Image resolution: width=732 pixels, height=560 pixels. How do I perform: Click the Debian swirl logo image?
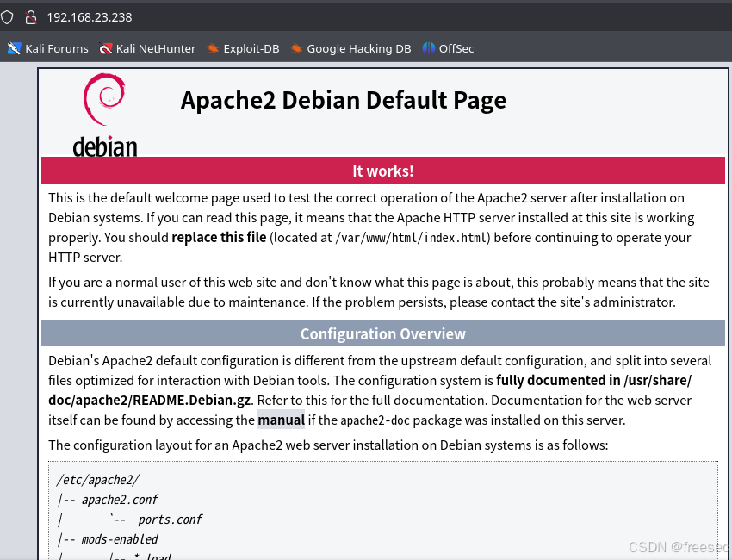pyautogui.click(x=104, y=115)
